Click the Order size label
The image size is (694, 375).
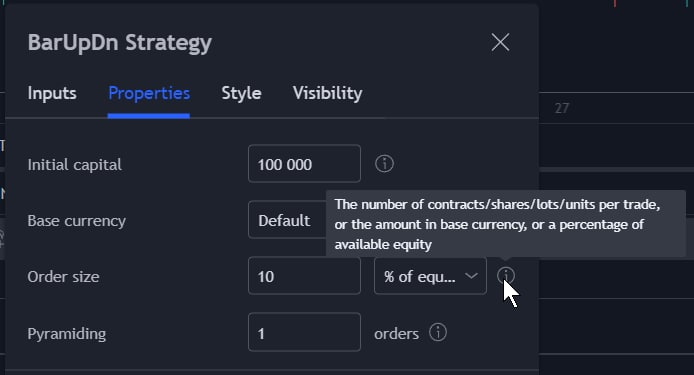[63, 277]
